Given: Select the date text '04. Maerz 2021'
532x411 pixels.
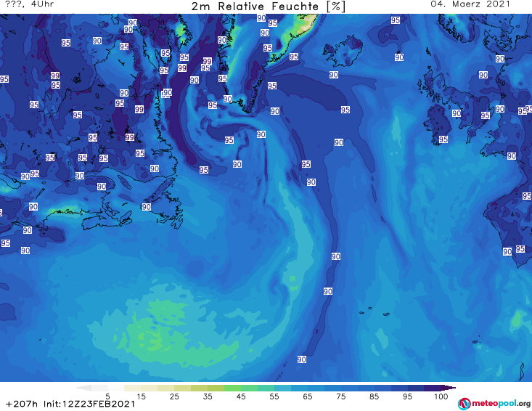Looking at the screenshot, I should [x=470, y=4].
